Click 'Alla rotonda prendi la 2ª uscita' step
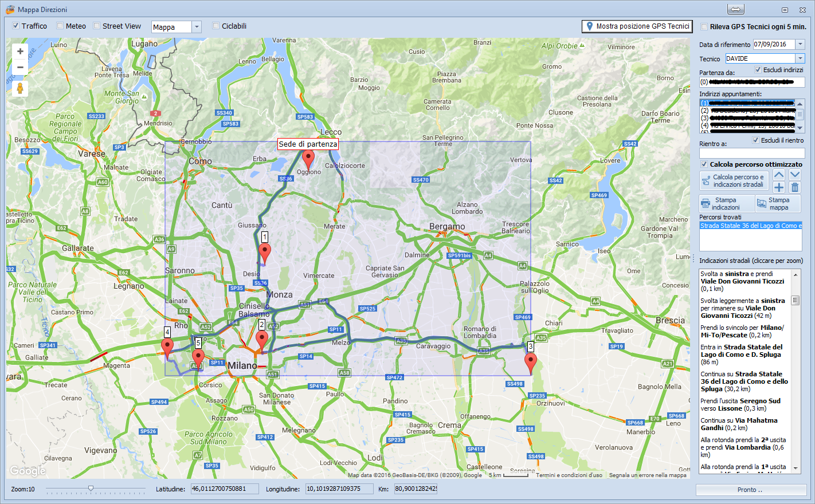Screen dimensions: 815x504 tap(743, 447)
